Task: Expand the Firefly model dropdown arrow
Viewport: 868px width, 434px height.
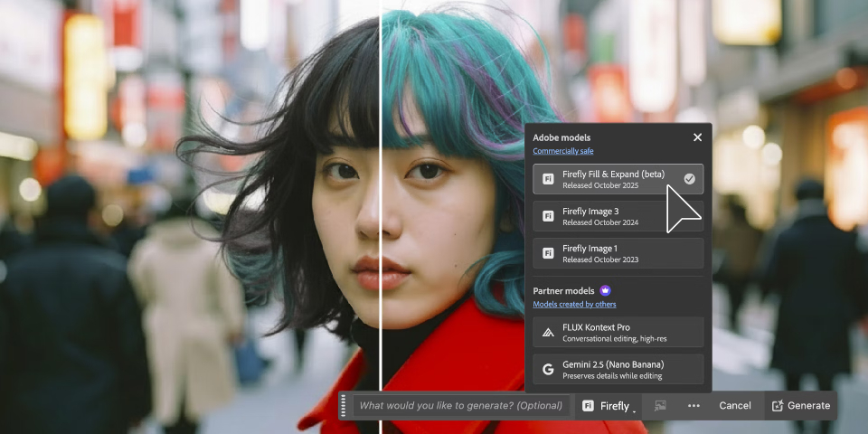Action: (x=634, y=410)
